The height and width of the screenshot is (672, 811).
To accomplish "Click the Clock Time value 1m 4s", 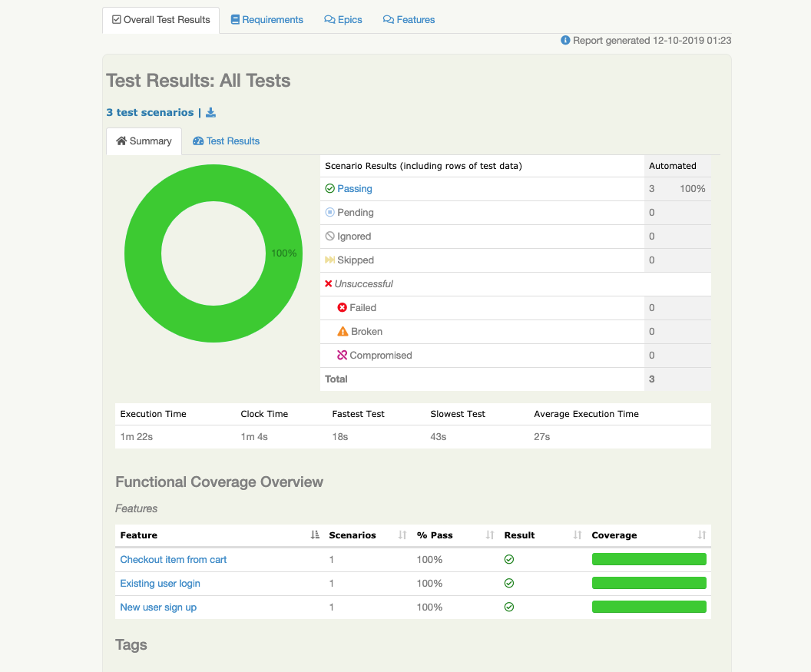I will tap(254, 437).
